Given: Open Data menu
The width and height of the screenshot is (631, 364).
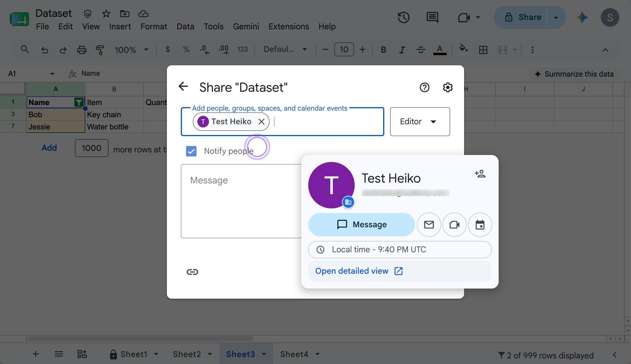Looking at the screenshot, I should coord(185,26).
